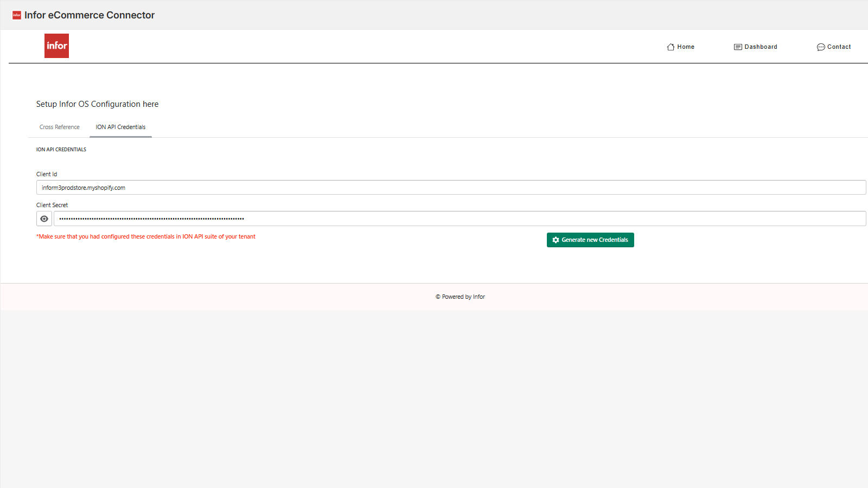Click 'Infor eCommerce Connector' title

tap(90, 15)
